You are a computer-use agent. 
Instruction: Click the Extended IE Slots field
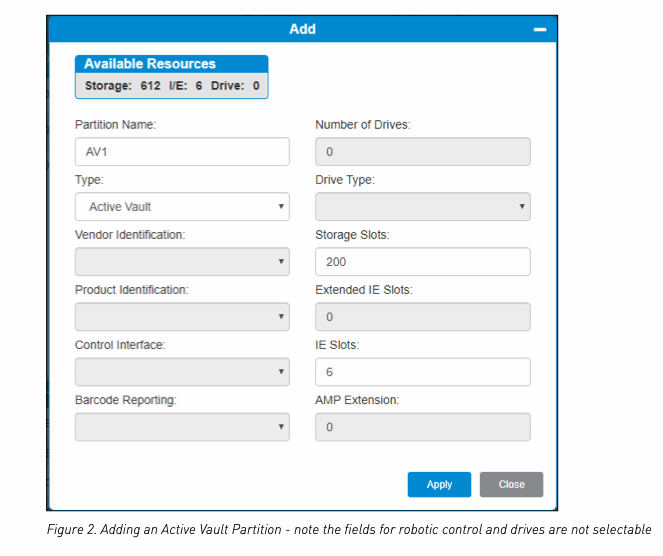(422, 317)
